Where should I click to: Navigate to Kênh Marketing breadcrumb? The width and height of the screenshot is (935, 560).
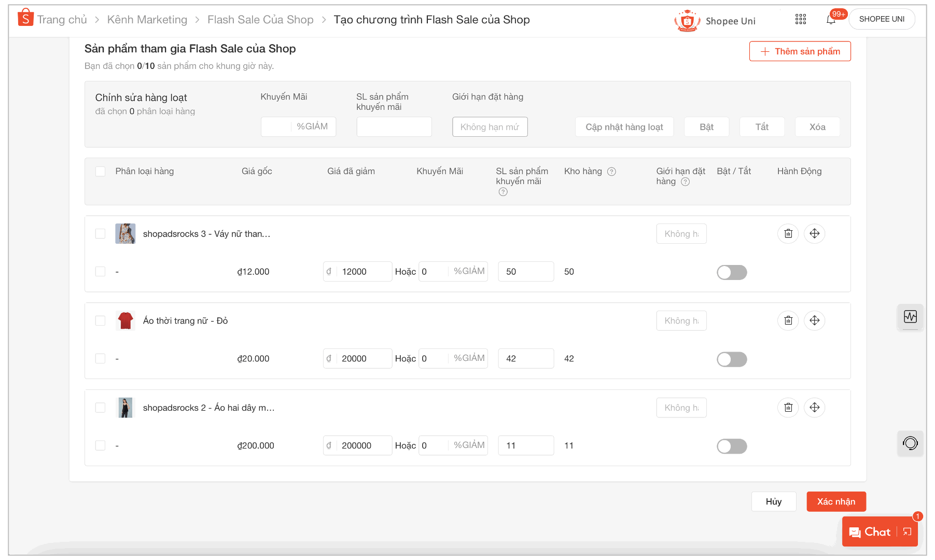click(147, 19)
